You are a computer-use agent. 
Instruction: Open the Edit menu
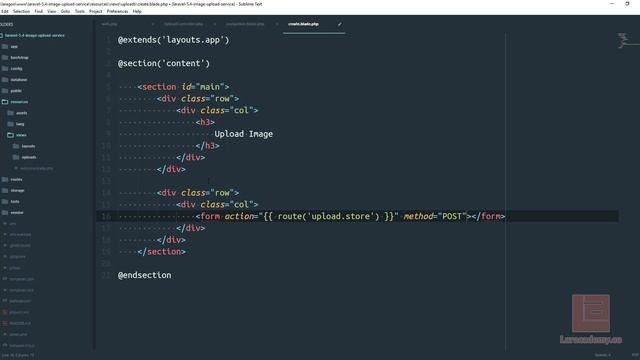pyautogui.click(x=4, y=11)
